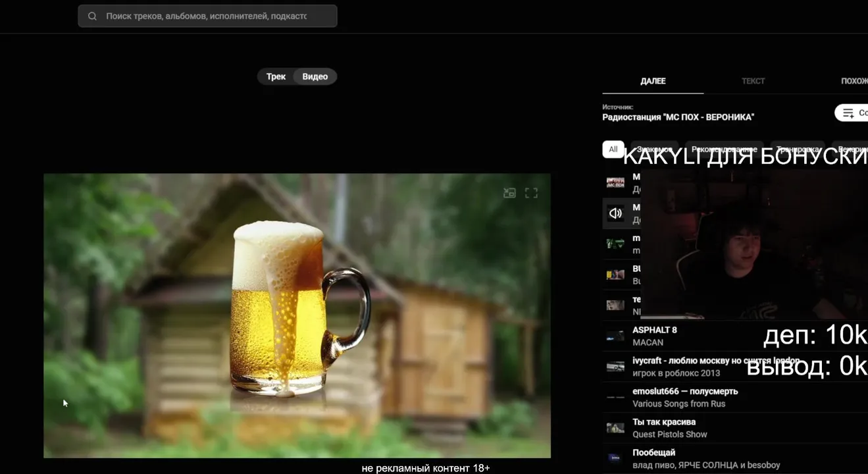Select the Тренировка filter chip
This screenshot has height=474, width=868.
click(x=798, y=149)
